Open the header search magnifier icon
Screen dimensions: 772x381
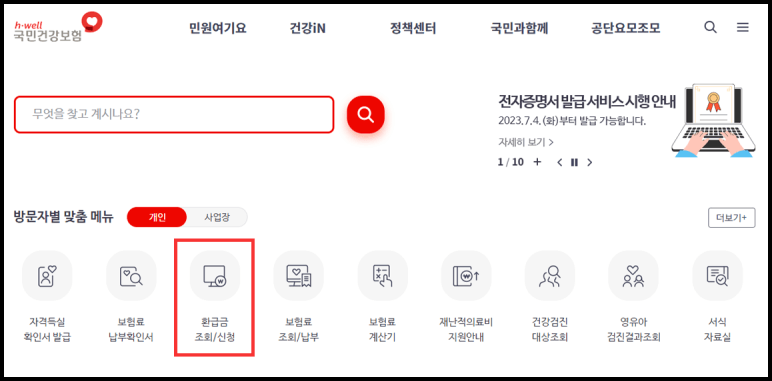tap(710, 28)
